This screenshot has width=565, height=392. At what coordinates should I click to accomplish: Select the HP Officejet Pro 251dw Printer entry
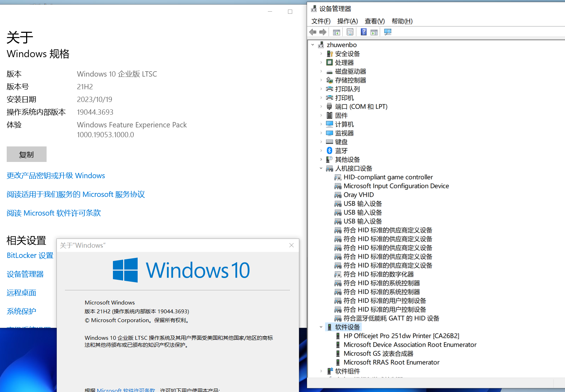tap(401, 336)
